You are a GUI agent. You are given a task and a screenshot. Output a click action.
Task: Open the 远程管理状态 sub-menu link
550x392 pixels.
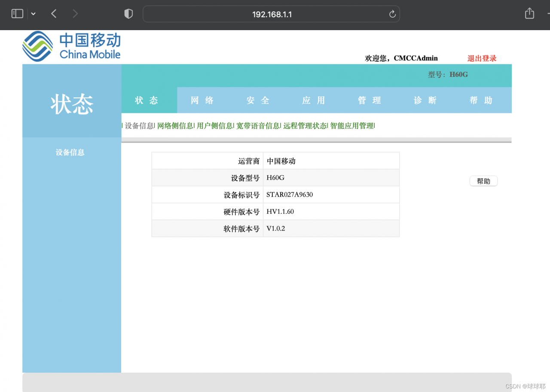[x=305, y=126]
